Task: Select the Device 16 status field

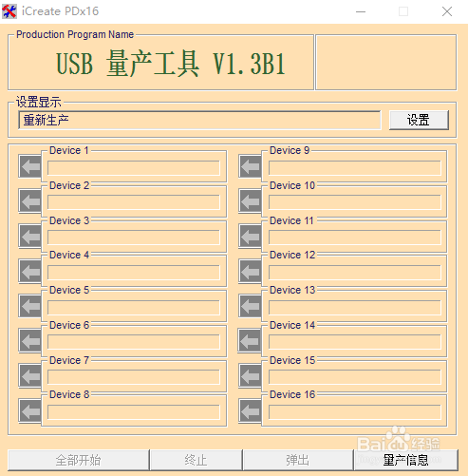Action: coord(355,412)
